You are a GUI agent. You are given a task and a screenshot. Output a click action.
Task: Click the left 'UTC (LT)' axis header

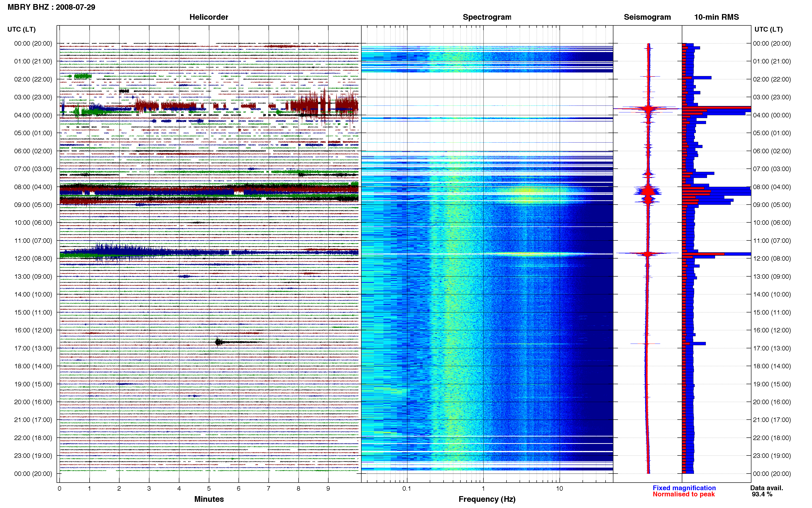[x=21, y=29]
